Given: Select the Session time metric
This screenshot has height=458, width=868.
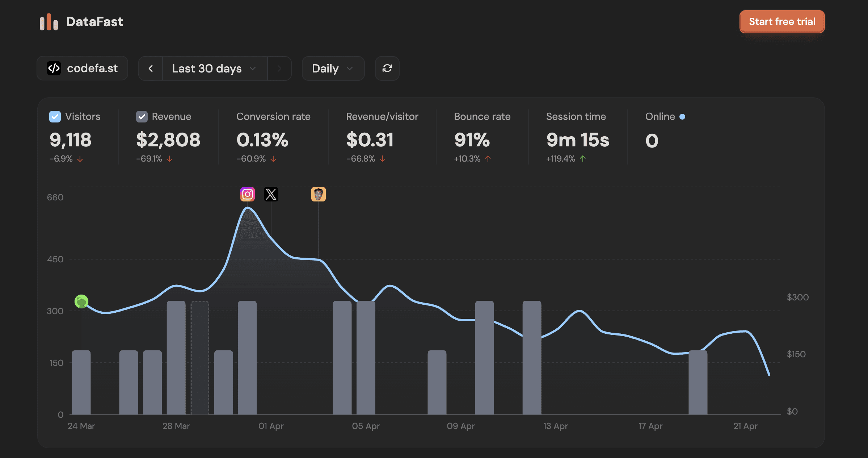Looking at the screenshot, I should pyautogui.click(x=576, y=117).
